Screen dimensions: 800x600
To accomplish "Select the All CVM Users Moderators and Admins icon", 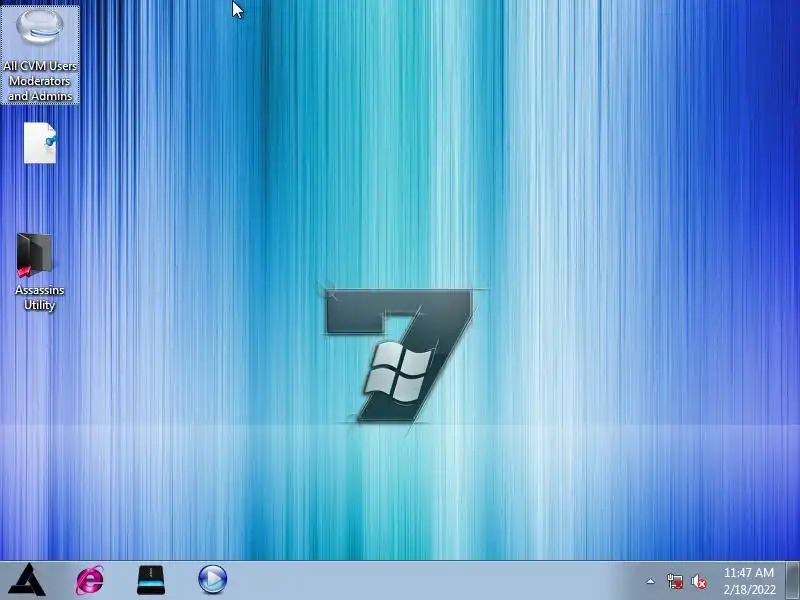I will (x=40, y=55).
